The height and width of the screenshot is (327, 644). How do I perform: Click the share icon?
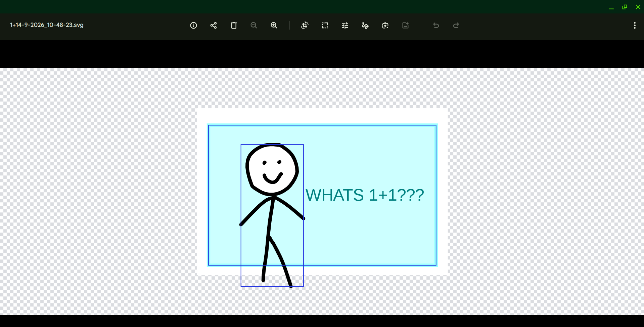214,26
